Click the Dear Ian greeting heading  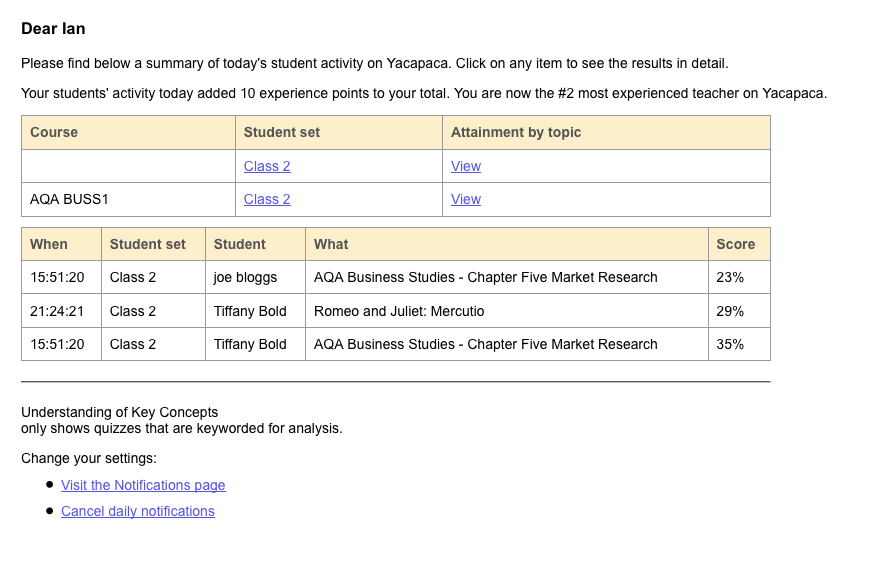53,29
